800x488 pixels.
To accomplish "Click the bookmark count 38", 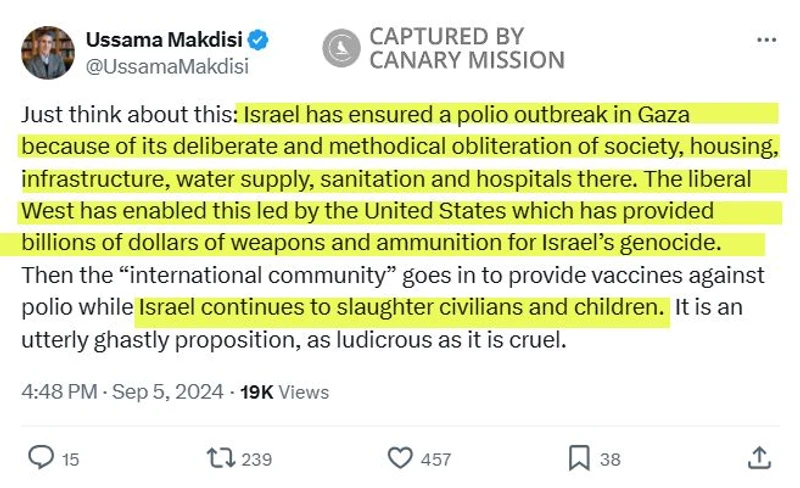I will click(x=610, y=459).
